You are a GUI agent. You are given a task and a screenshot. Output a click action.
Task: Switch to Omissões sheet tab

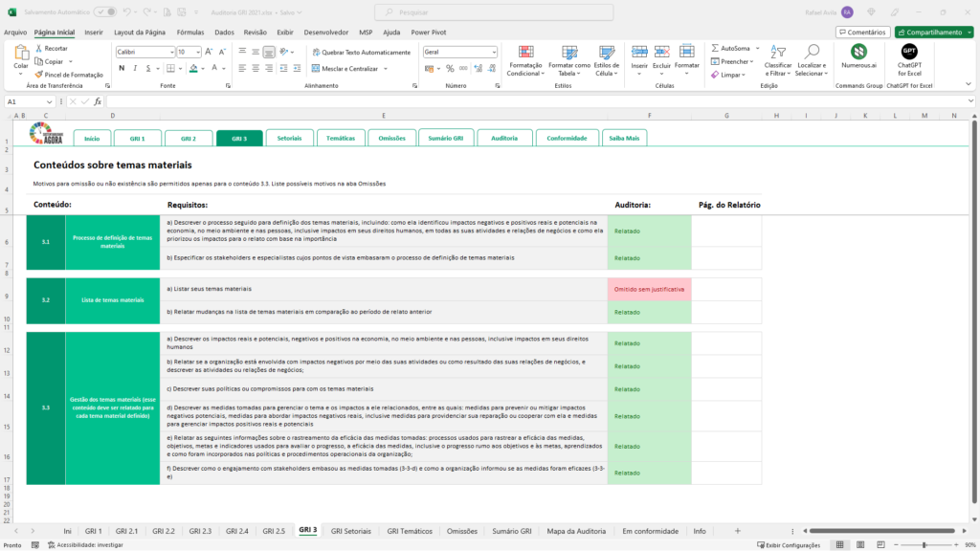point(462,531)
